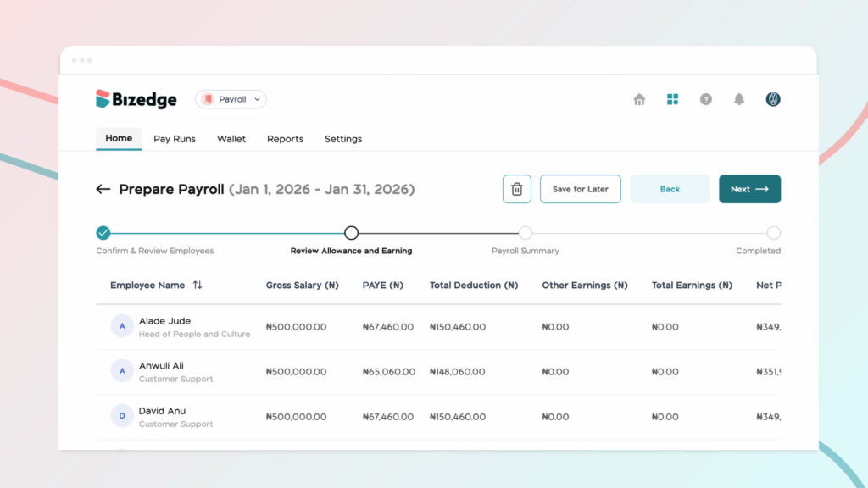Jump to the Payroll Summary step circle
This screenshot has width=868, height=488.
tap(526, 233)
